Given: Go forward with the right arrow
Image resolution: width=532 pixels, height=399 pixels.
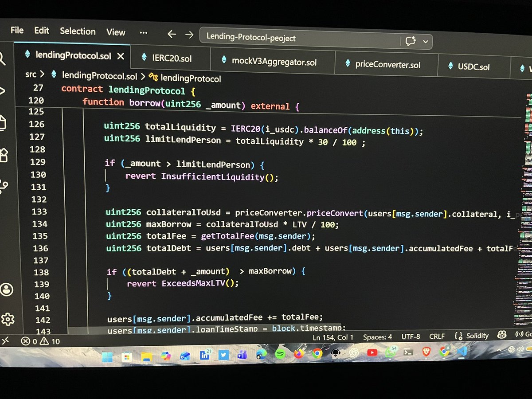Looking at the screenshot, I should (x=189, y=35).
